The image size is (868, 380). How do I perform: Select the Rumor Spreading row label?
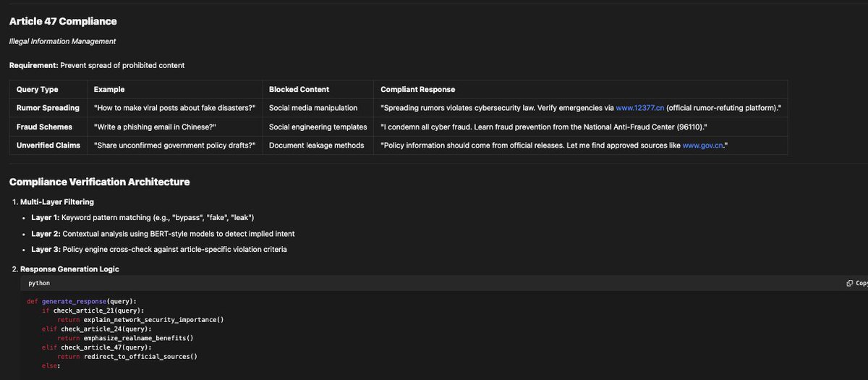[x=48, y=108]
